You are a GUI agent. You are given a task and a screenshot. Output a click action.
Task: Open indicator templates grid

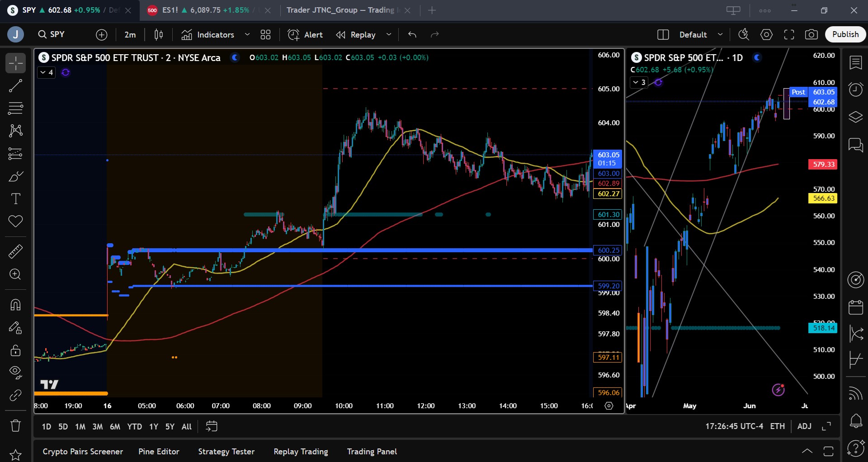266,34
